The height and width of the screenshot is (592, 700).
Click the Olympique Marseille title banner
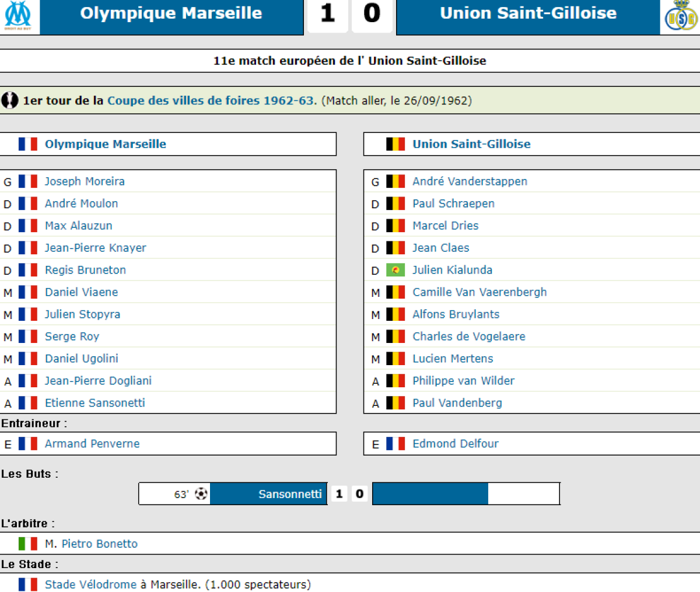pyautogui.click(x=171, y=13)
